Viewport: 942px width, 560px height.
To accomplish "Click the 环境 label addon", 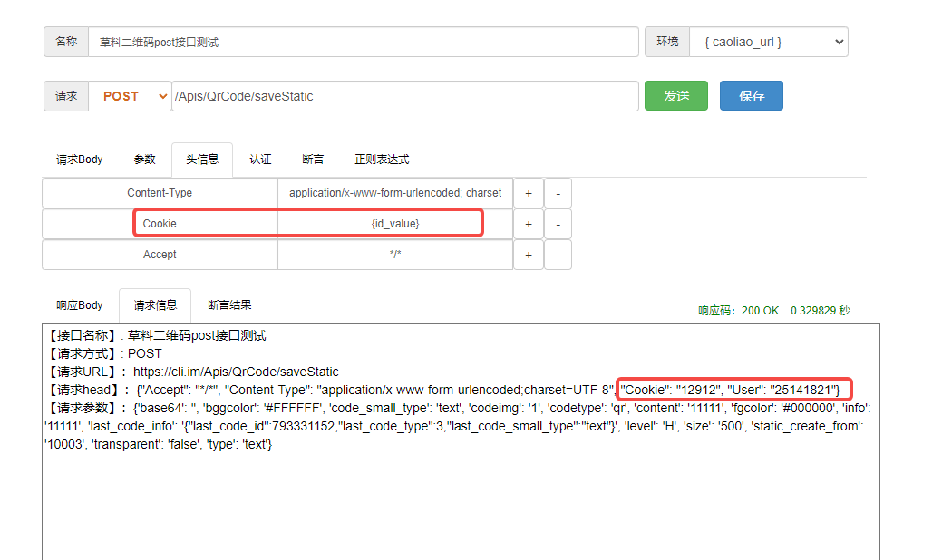I will pos(667,42).
